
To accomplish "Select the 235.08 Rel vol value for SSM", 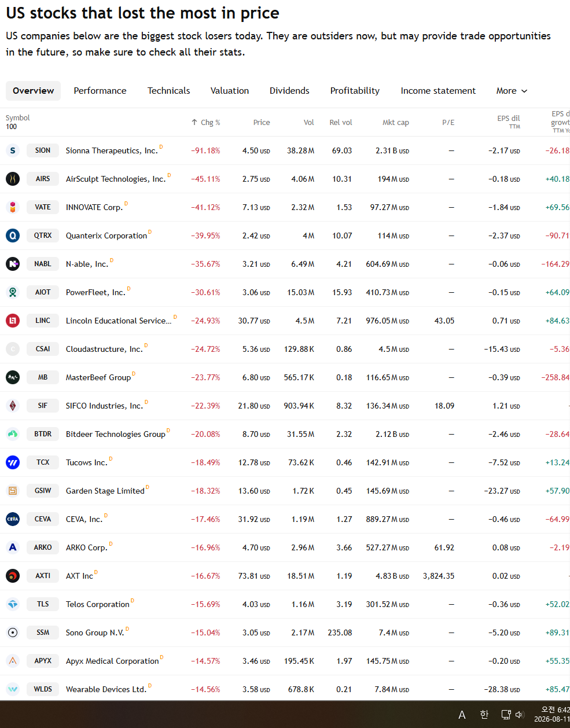I will click(x=340, y=633).
